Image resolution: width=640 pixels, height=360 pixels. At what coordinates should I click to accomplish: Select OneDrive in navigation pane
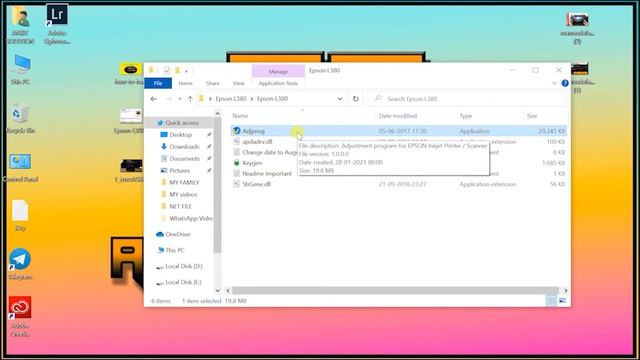tap(178, 234)
